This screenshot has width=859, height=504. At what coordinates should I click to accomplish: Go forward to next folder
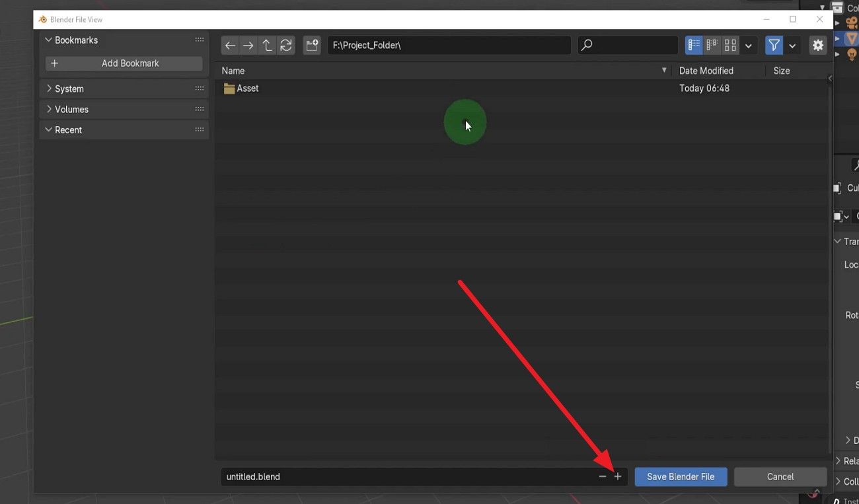[248, 46]
